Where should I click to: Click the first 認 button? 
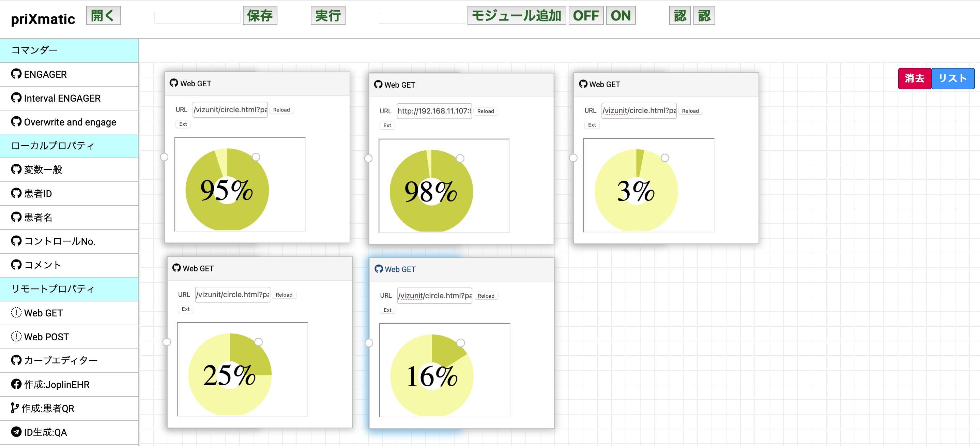tap(680, 16)
